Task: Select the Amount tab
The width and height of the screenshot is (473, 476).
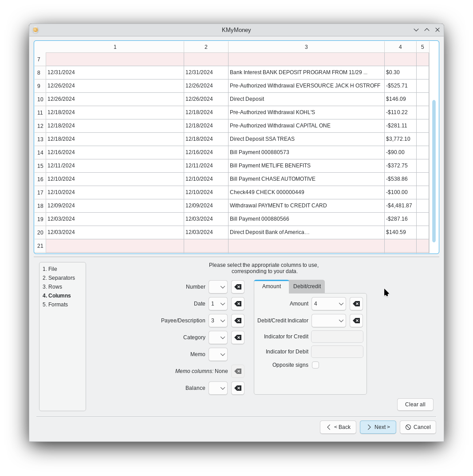Action: point(271,286)
